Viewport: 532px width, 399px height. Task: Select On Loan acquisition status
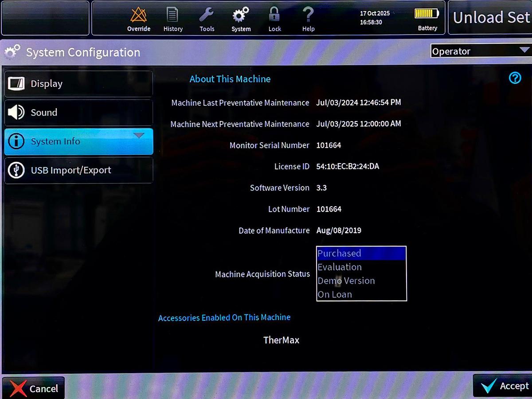click(x=361, y=294)
